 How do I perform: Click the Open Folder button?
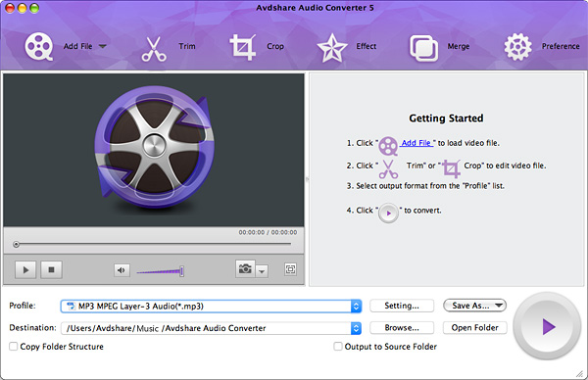coord(474,328)
